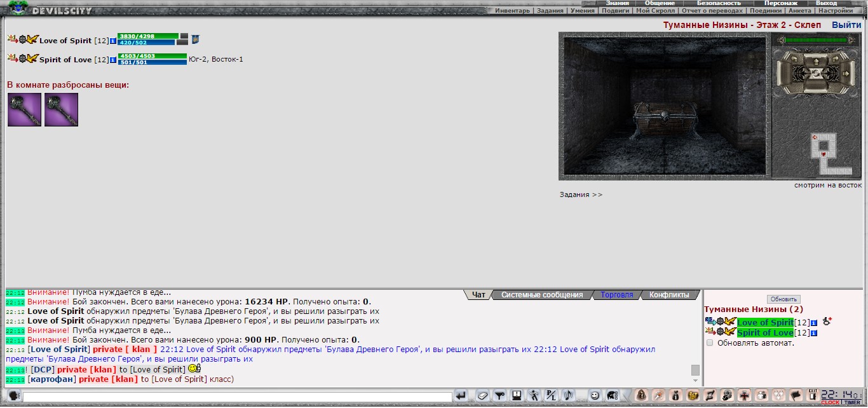This screenshot has width=868, height=408.
Task: Click the blue banner icon beside Love of Spirit
Action: click(x=196, y=39)
